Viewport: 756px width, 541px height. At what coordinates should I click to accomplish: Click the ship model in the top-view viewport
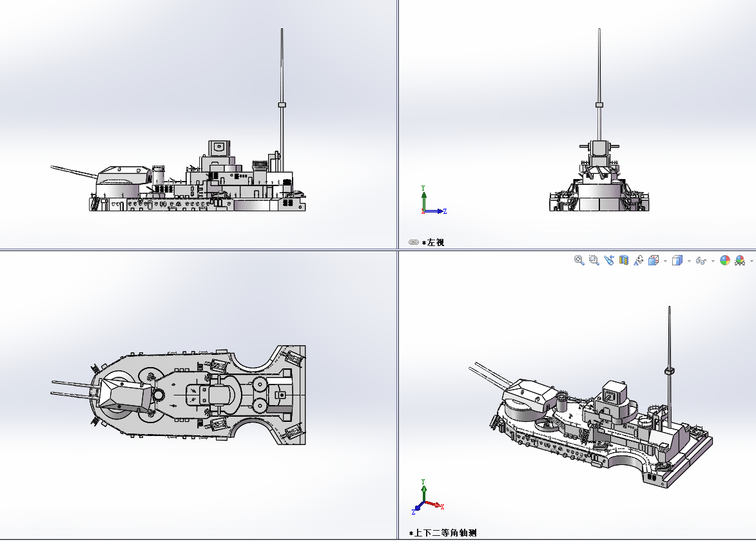(178, 395)
